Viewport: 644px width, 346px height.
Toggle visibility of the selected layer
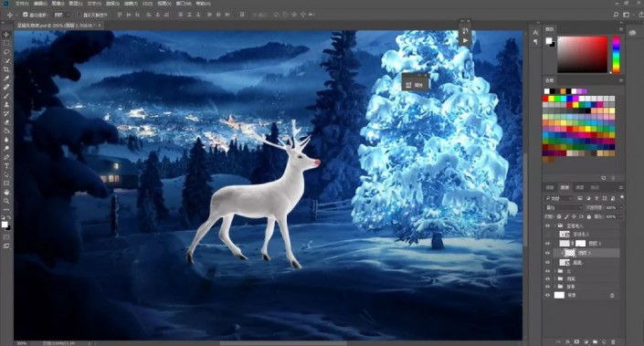pyautogui.click(x=547, y=253)
